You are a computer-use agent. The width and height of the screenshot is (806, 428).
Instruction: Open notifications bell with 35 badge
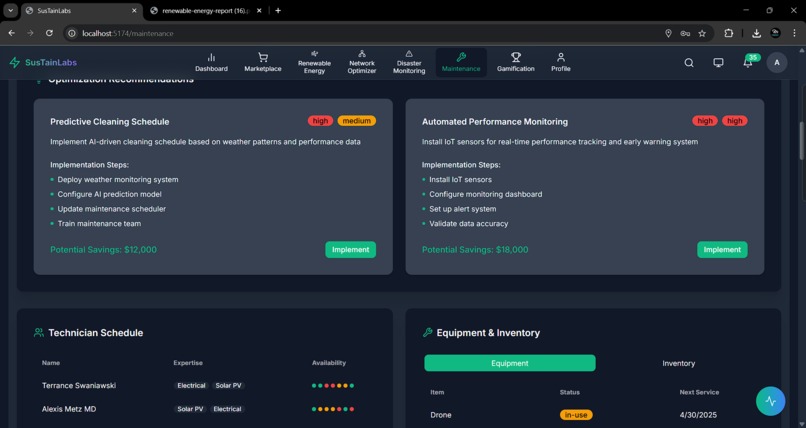pyautogui.click(x=748, y=62)
